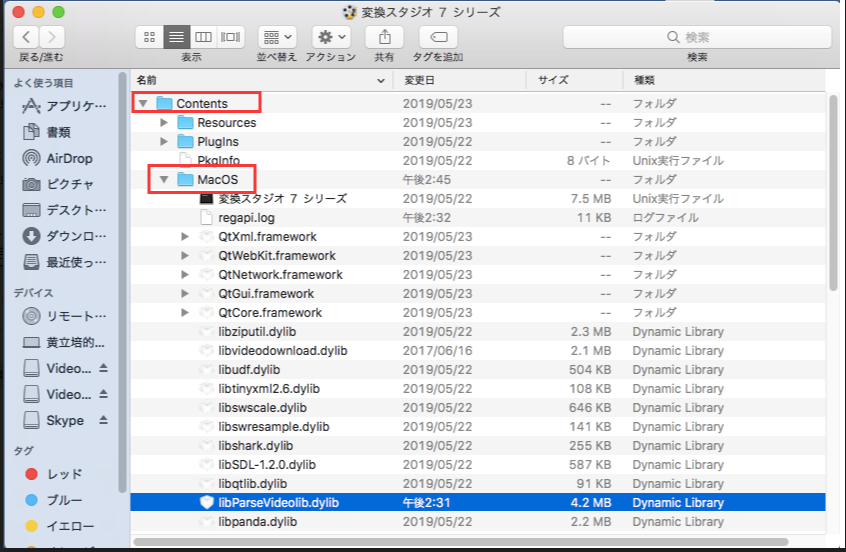Filter by ブルー tag

(x=54, y=500)
